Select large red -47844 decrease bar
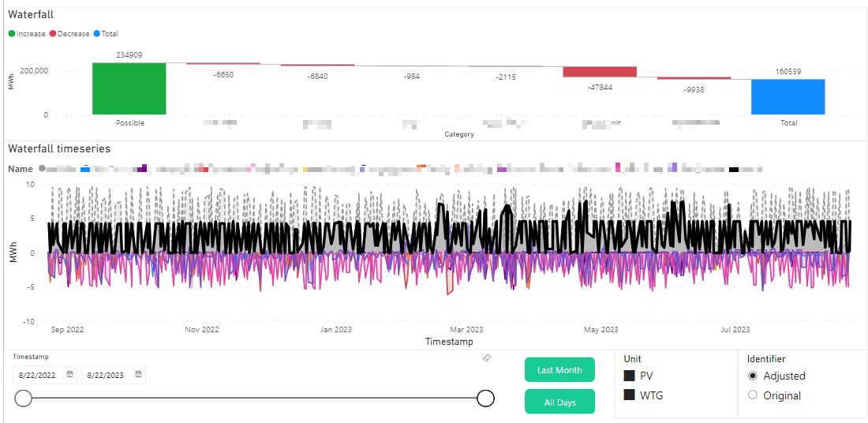This screenshot has width=868, height=423. [x=600, y=72]
